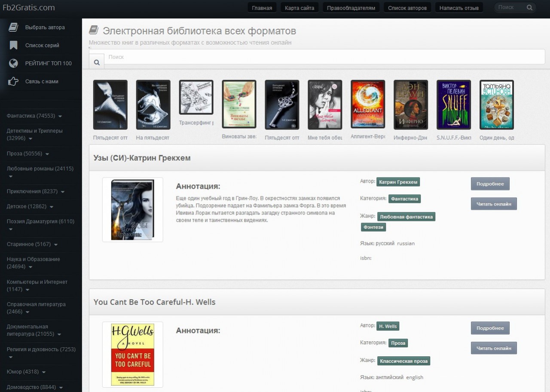Expand the Детективы и Триллеры category

pos(30,138)
